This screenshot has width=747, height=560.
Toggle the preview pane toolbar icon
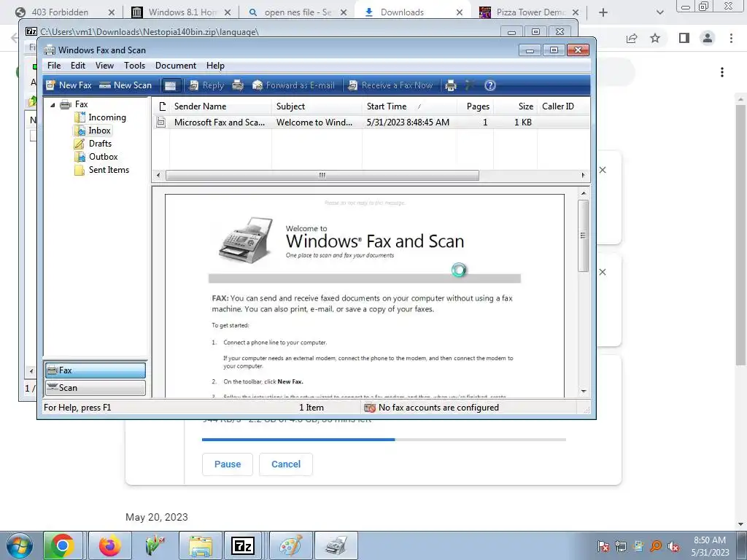(x=170, y=85)
